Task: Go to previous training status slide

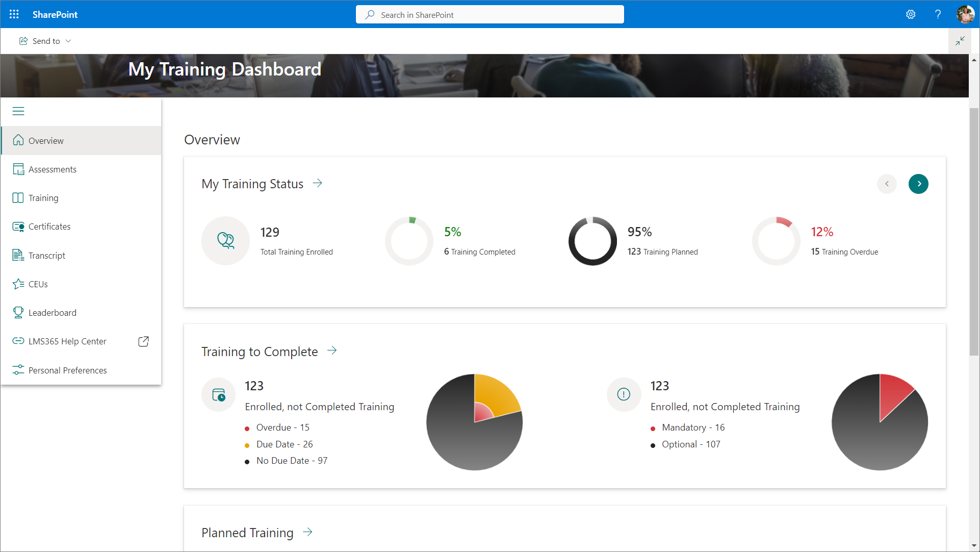Action: 887,184
